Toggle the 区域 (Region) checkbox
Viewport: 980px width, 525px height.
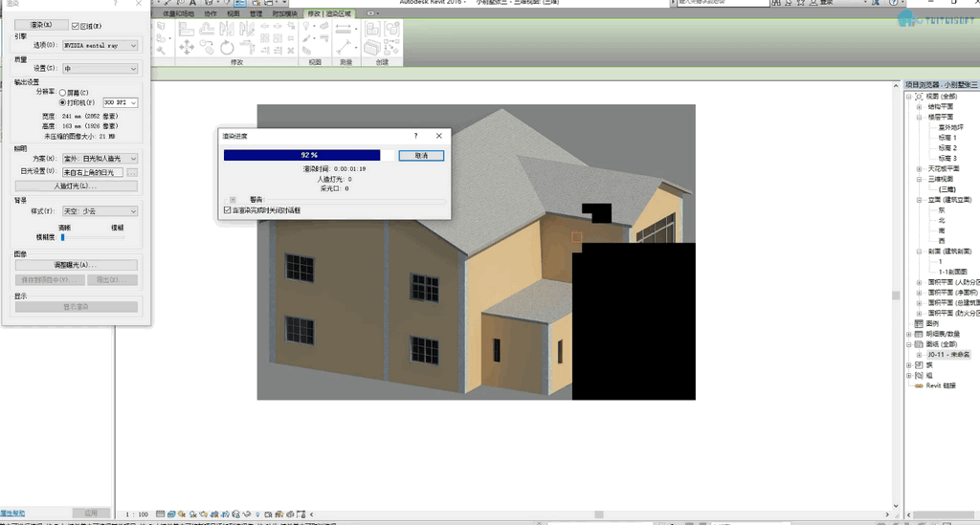[75, 26]
